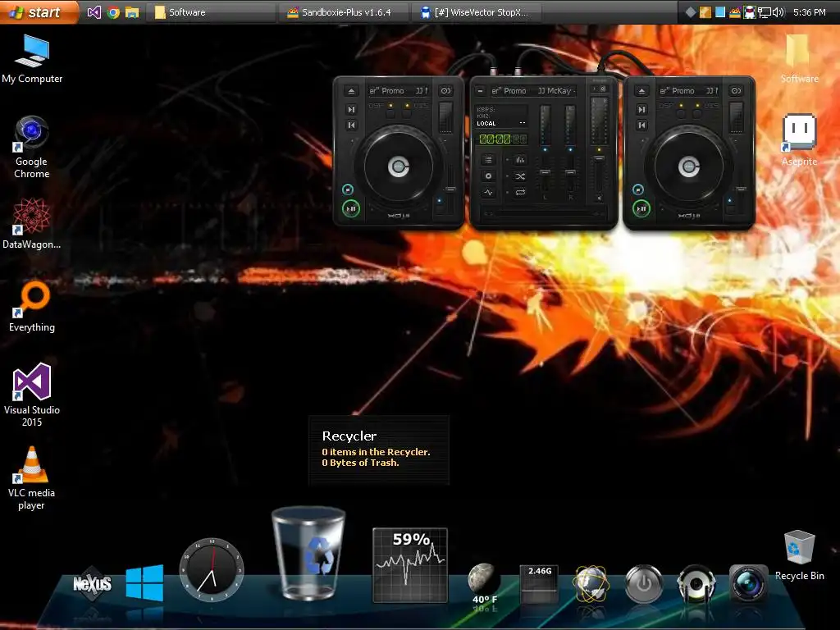Click the blue stop button on the left deck
The height and width of the screenshot is (630, 840).
coord(348,189)
